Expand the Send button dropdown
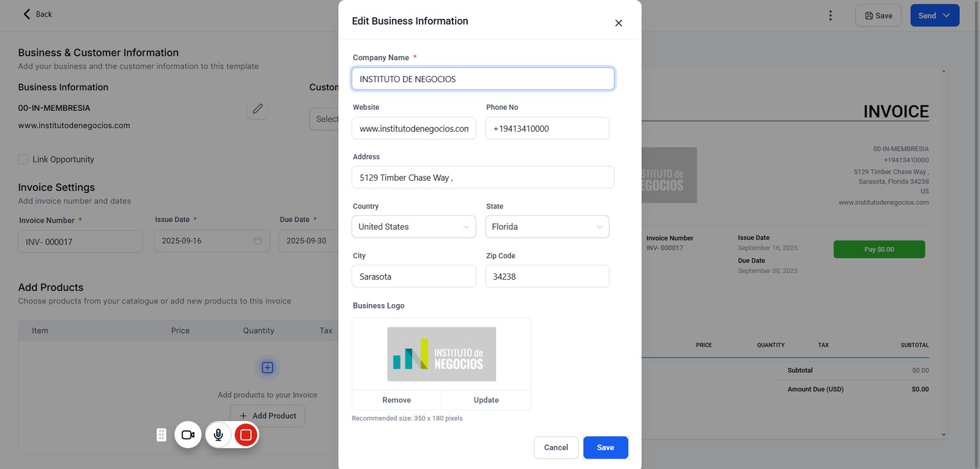 point(946,15)
